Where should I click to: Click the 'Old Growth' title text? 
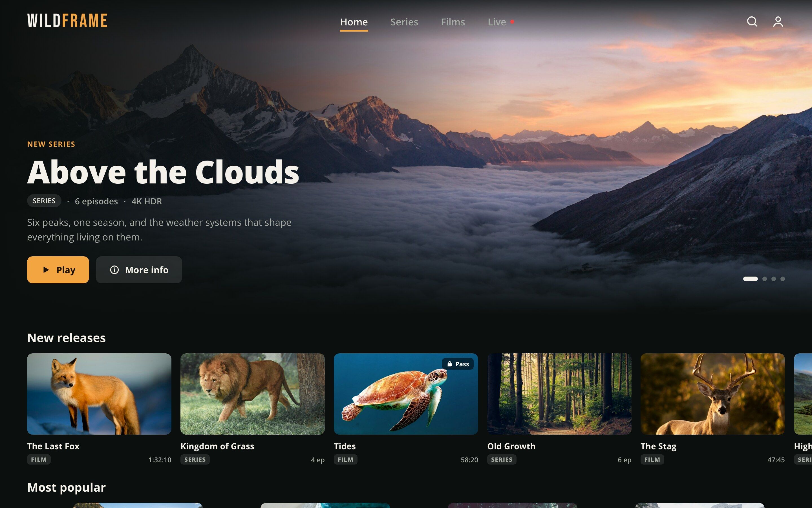click(511, 446)
